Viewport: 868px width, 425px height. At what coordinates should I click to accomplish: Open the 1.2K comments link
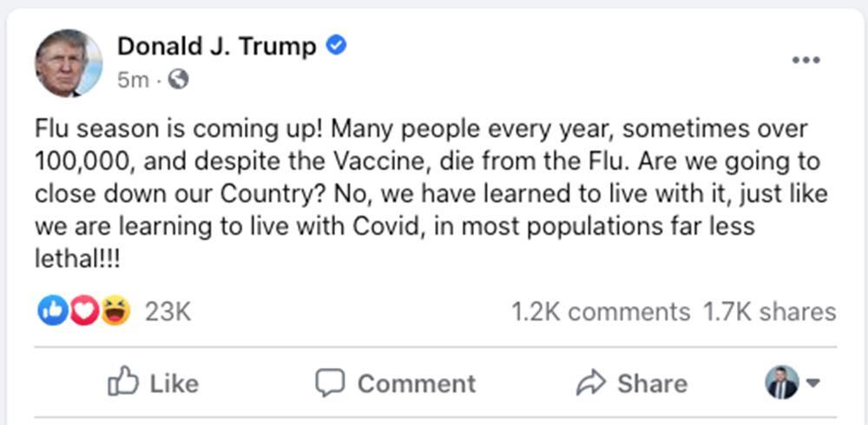(601, 311)
